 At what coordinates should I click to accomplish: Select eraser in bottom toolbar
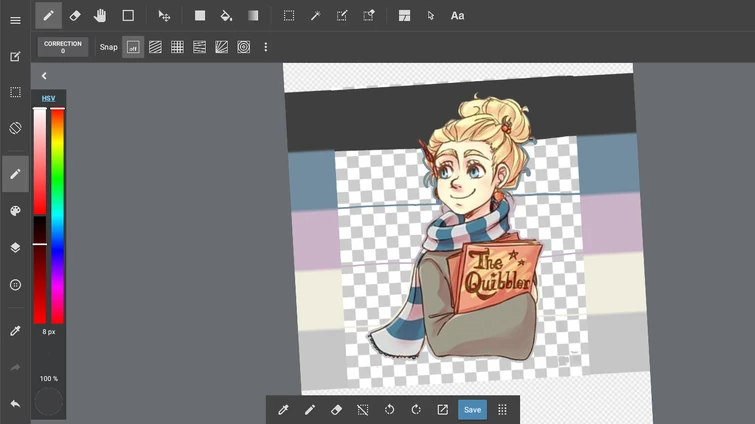tap(336, 410)
